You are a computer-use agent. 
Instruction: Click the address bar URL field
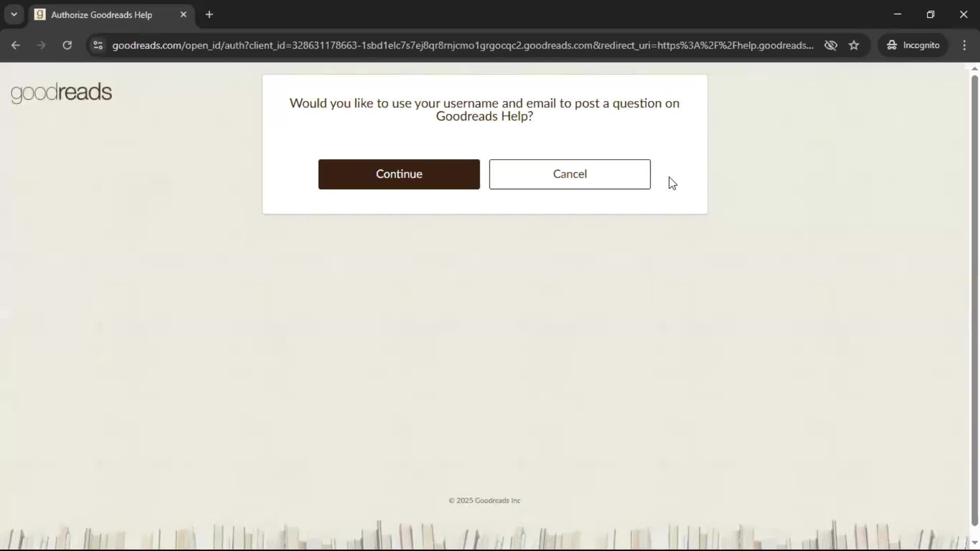coord(462,45)
